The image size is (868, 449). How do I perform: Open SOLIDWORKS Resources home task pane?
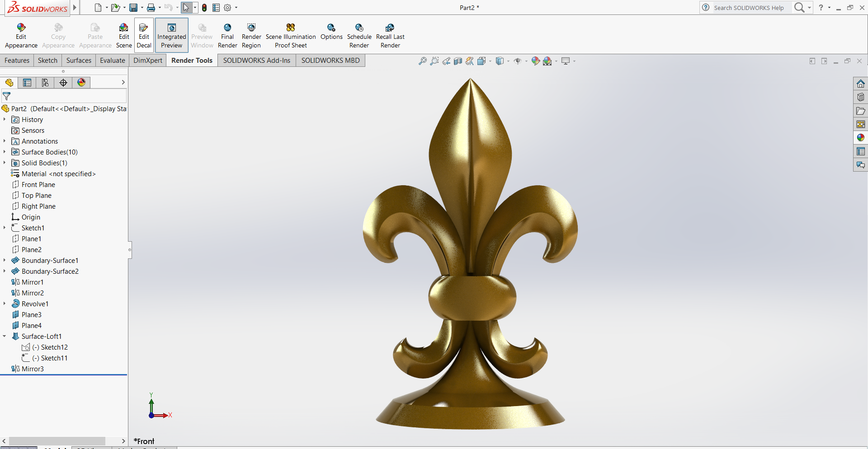coord(861,84)
